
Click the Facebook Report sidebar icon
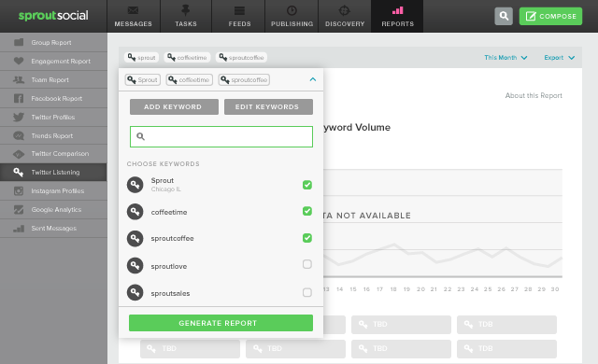click(19, 99)
